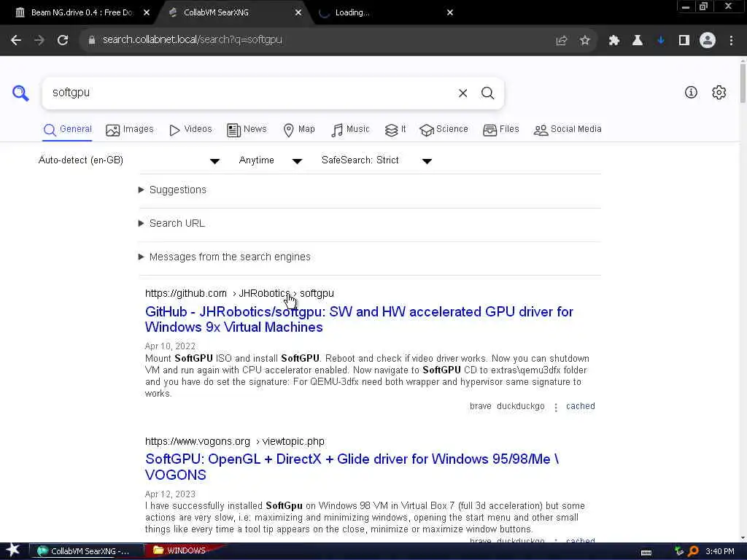Click the browser forward arrow
Image resolution: width=747 pixels, height=560 pixels.
[39, 41]
